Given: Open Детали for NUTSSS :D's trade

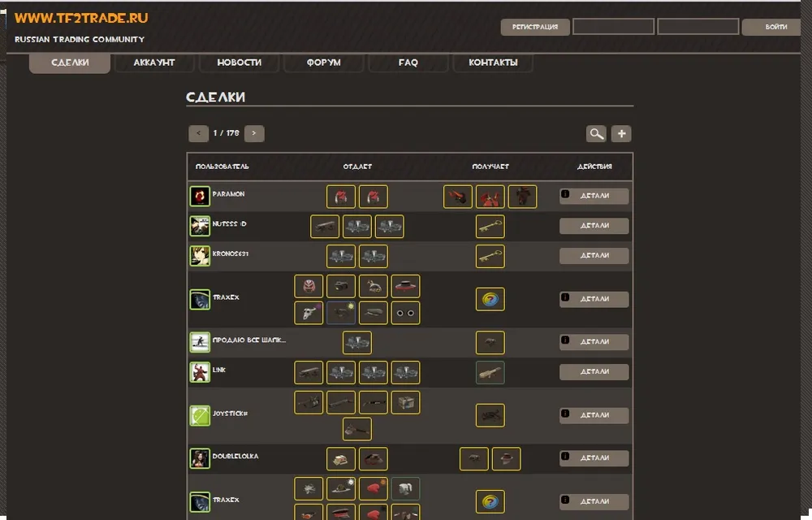Looking at the screenshot, I should tap(594, 226).
